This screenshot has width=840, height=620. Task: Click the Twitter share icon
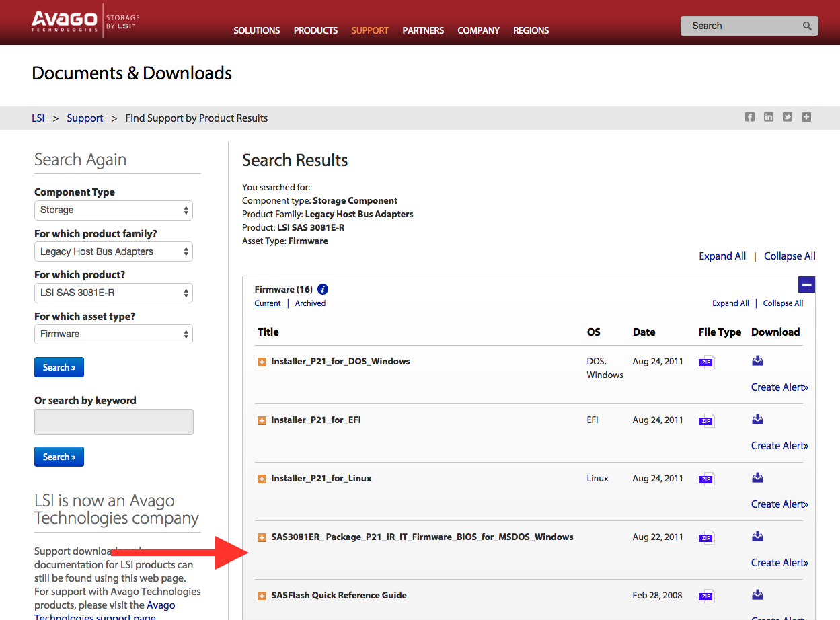(788, 117)
